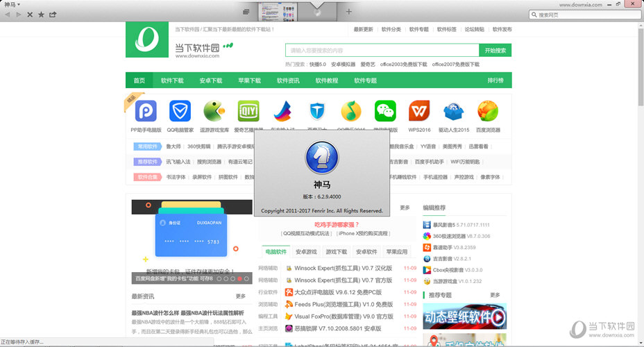
Task: Click the iQIYI 爱奇艺 app icon
Action: (248, 111)
